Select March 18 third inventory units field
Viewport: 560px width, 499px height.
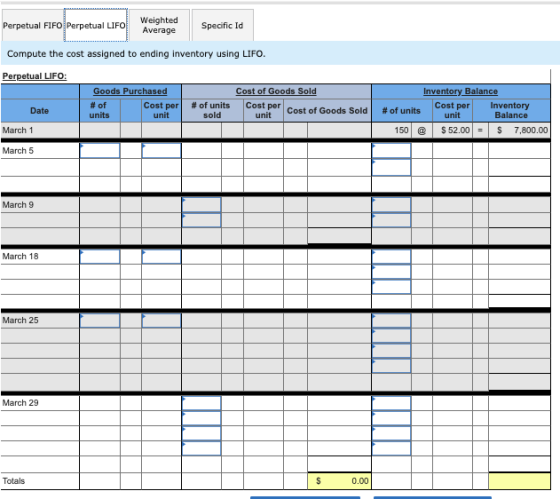391,287
